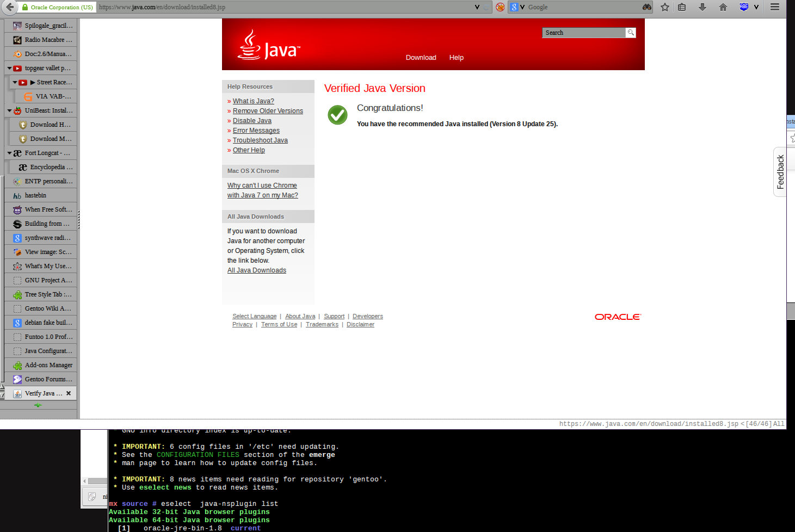Image resolution: width=795 pixels, height=532 pixels.
Task: Bookmark this page with the star icon
Action: click(x=665, y=7)
